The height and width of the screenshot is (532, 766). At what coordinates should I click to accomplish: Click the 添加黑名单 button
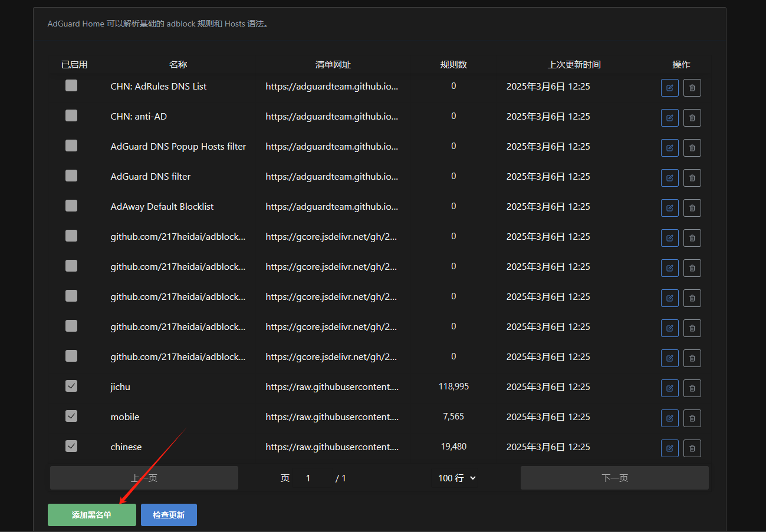click(92, 515)
